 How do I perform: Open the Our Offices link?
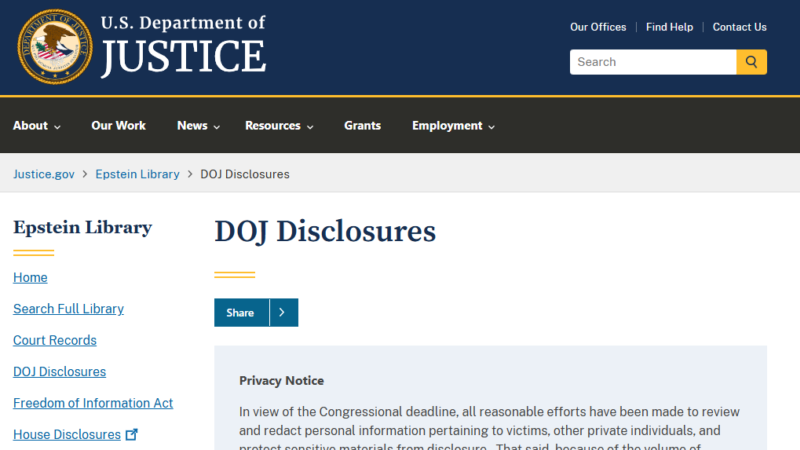[x=598, y=27]
